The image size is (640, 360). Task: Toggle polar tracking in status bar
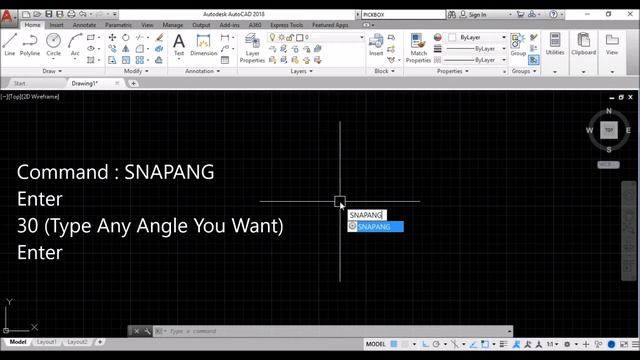pyautogui.click(x=436, y=344)
